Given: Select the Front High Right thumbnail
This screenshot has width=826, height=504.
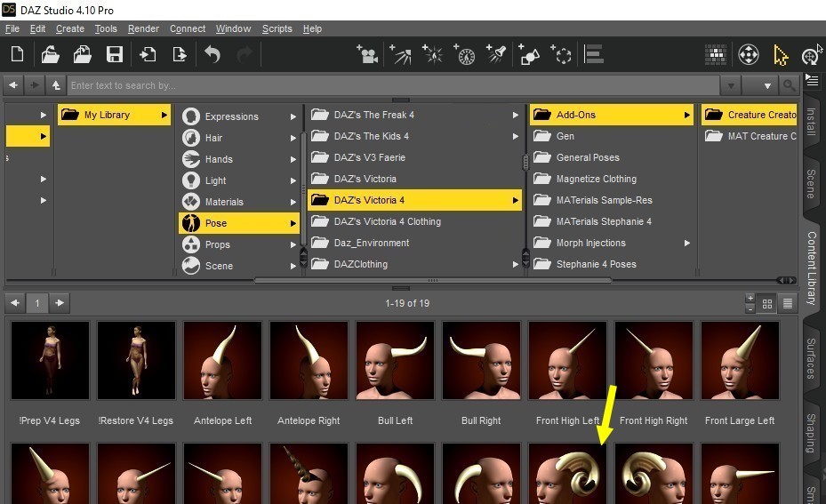Looking at the screenshot, I should point(654,361).
